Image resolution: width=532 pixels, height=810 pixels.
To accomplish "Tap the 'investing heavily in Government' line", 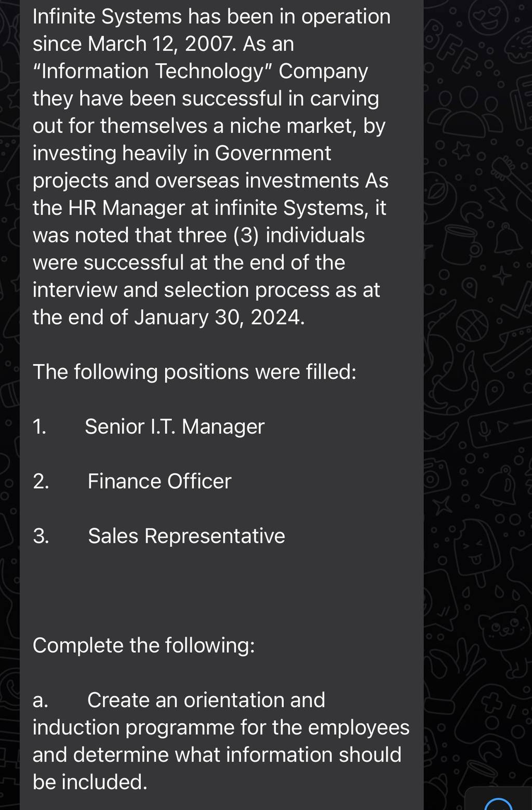I will pos(182,153).
